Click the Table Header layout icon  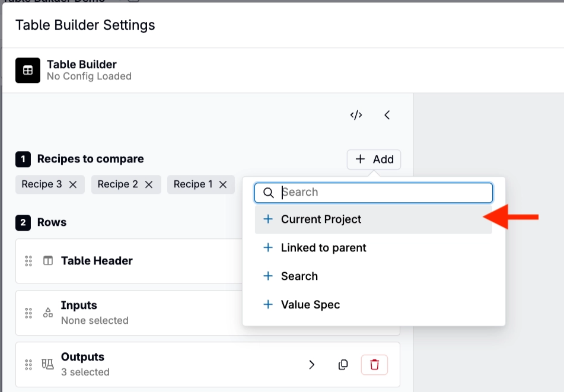tap(48, 260)
